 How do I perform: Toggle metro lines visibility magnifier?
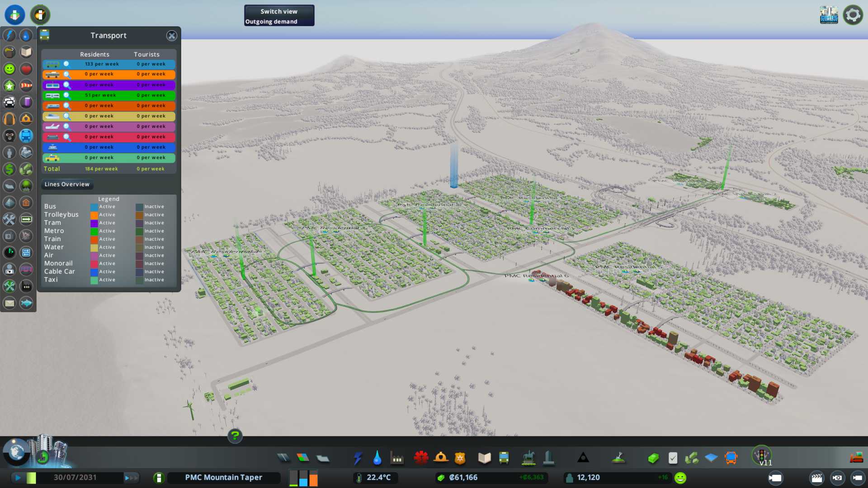pos(66,95)
